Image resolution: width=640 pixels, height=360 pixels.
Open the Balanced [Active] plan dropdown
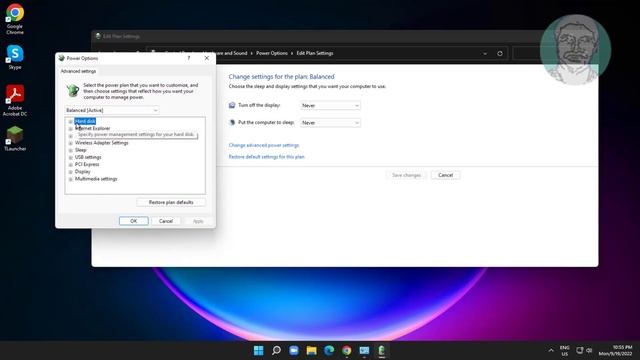click(x=112, y=110)
